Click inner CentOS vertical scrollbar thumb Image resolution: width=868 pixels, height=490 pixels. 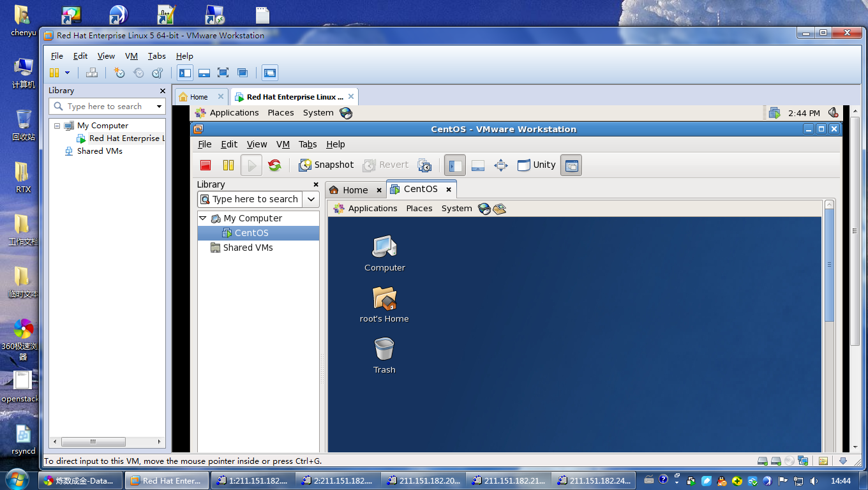tap(830, 265)
